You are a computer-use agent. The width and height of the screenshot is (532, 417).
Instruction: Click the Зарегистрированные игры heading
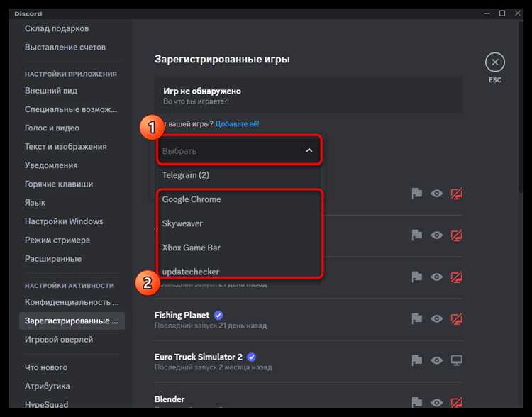(x=222, y=60)
